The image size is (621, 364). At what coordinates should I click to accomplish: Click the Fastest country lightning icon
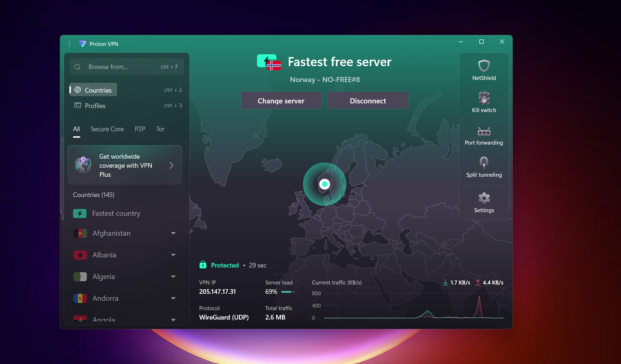[80, 214]
